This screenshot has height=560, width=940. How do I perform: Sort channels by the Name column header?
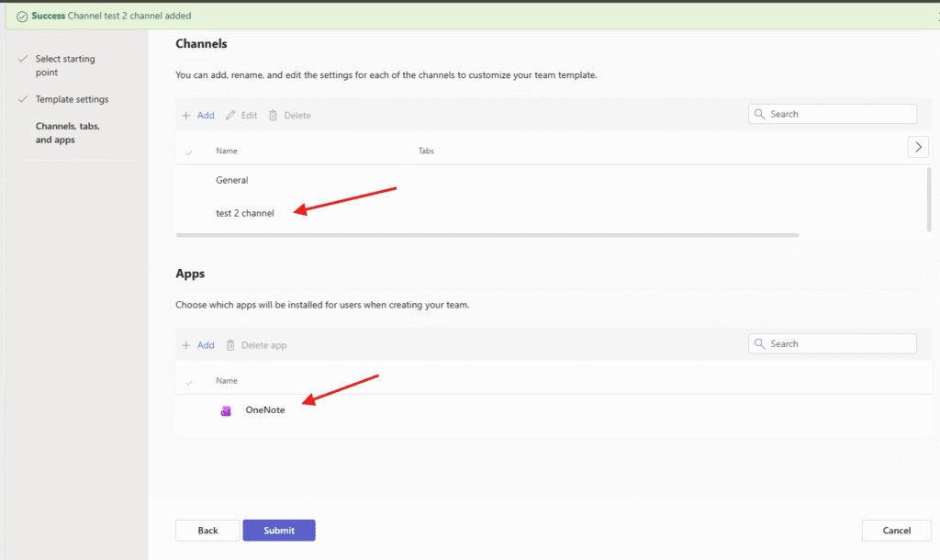tap(227, 151)
